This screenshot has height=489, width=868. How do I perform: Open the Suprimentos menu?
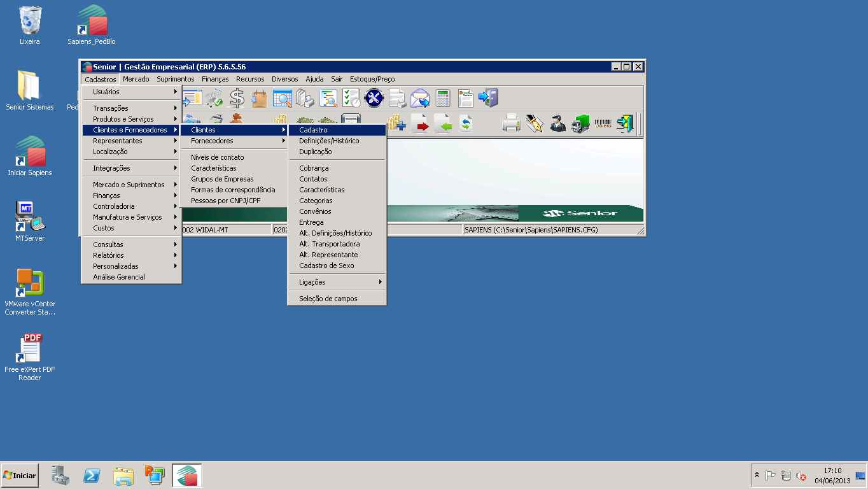tap(176, 79)
